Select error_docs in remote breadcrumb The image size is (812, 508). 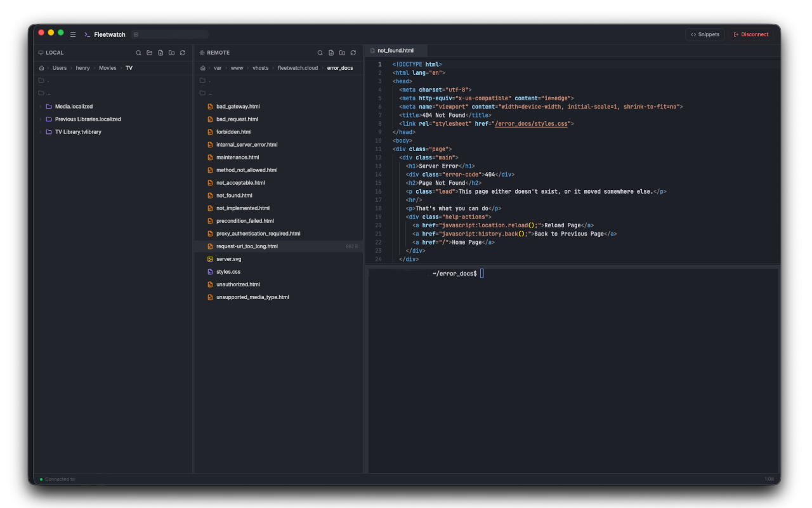[x=340, y=68]
